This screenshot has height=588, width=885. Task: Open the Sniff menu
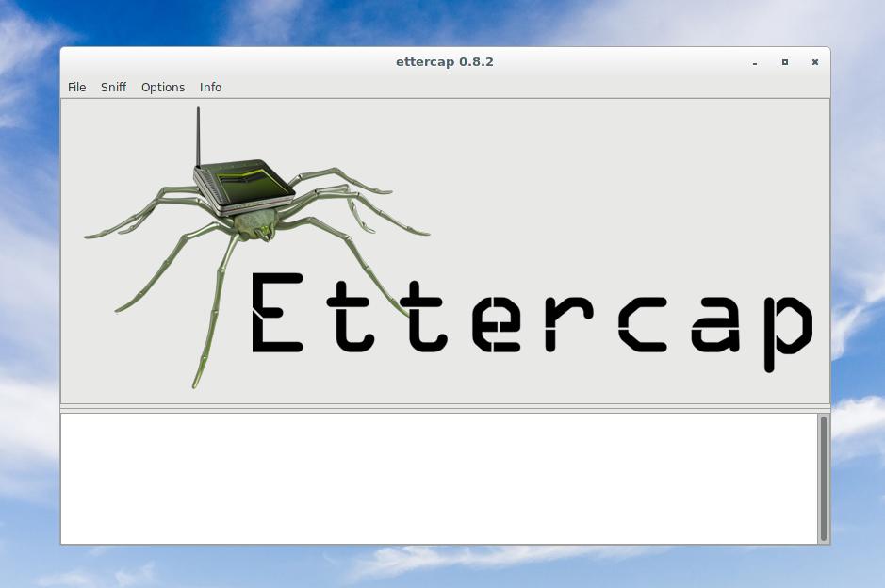(x=113, y=87)
